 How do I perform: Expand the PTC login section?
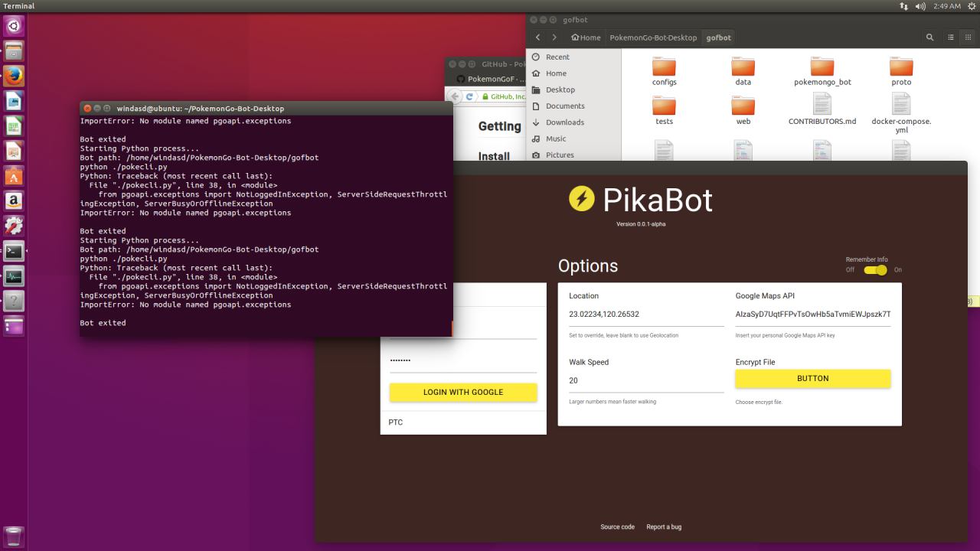pyautogui.click(x=462, y=422)
